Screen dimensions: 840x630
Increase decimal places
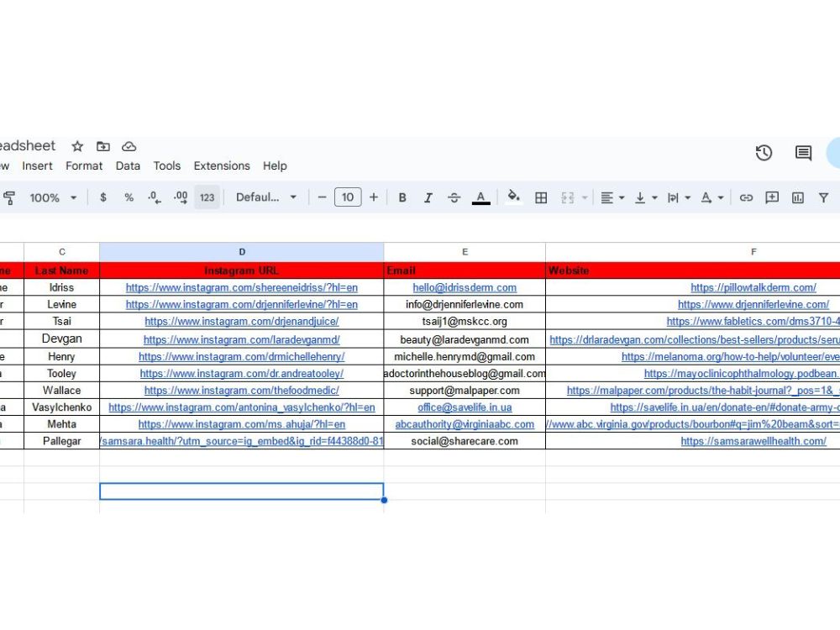point(181,197)
